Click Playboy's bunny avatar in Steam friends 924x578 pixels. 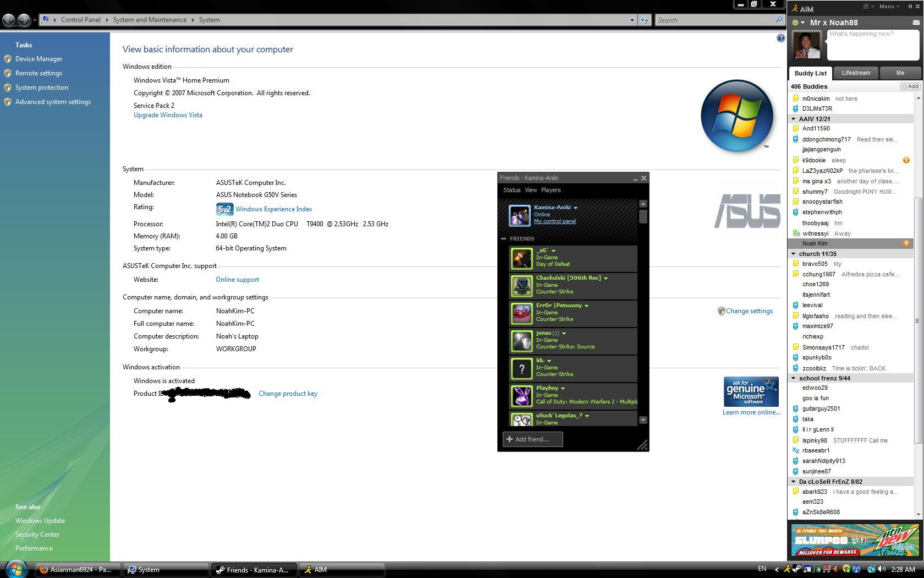click(x=521, y=396)
